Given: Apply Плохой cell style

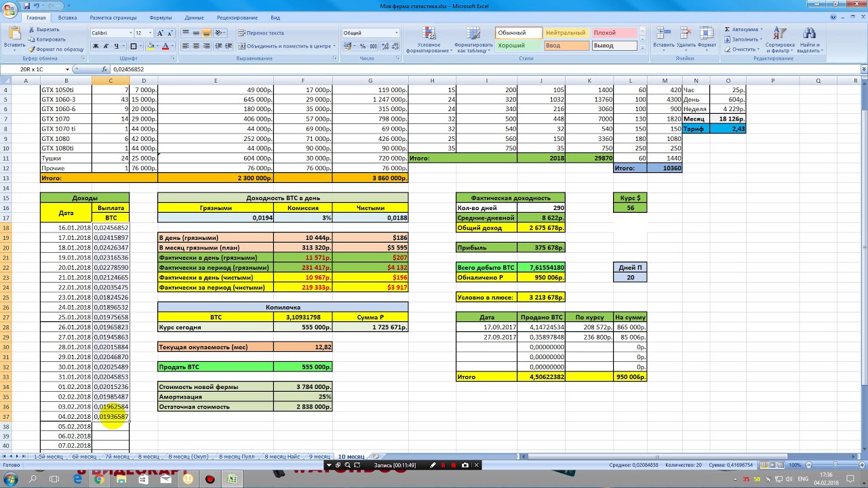Looking at the screenshot, I should click(x=614, y=33).
